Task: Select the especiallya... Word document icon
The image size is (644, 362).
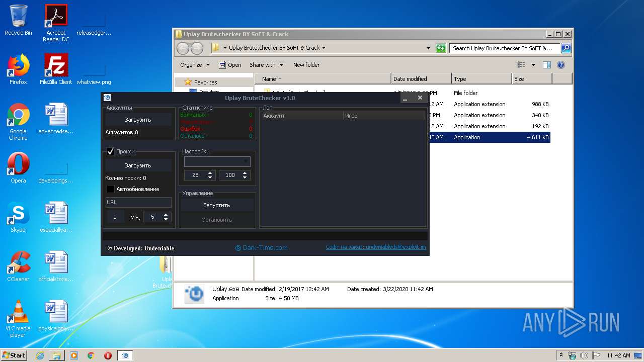Action: point(56,217)
